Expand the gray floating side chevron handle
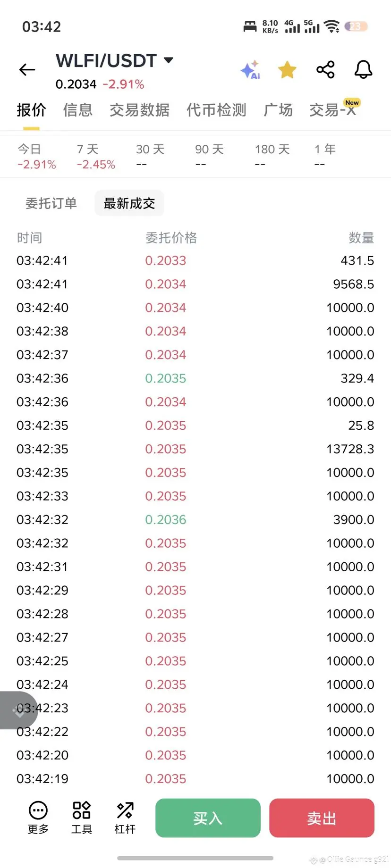 pos(18,710)
